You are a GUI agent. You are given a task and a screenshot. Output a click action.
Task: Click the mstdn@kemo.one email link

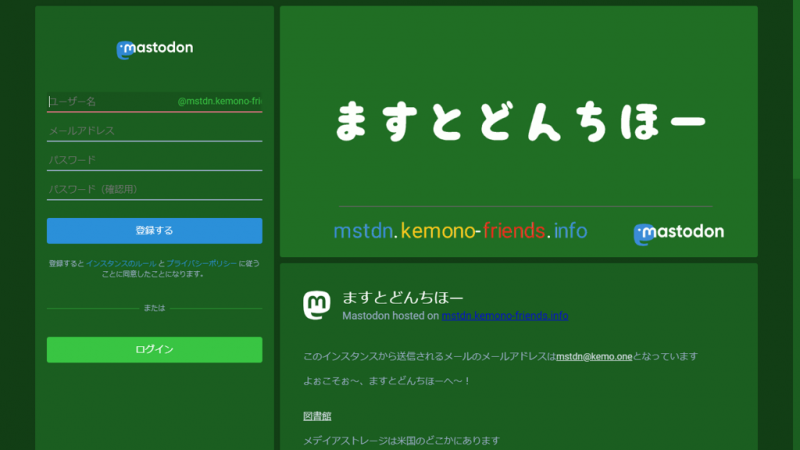(594, 357)
